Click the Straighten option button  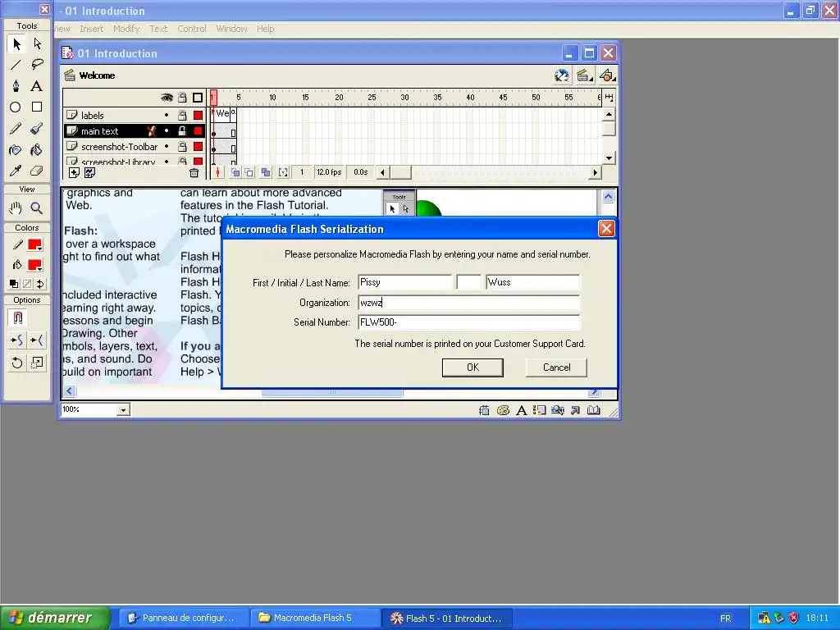click(x=37, y=340)
